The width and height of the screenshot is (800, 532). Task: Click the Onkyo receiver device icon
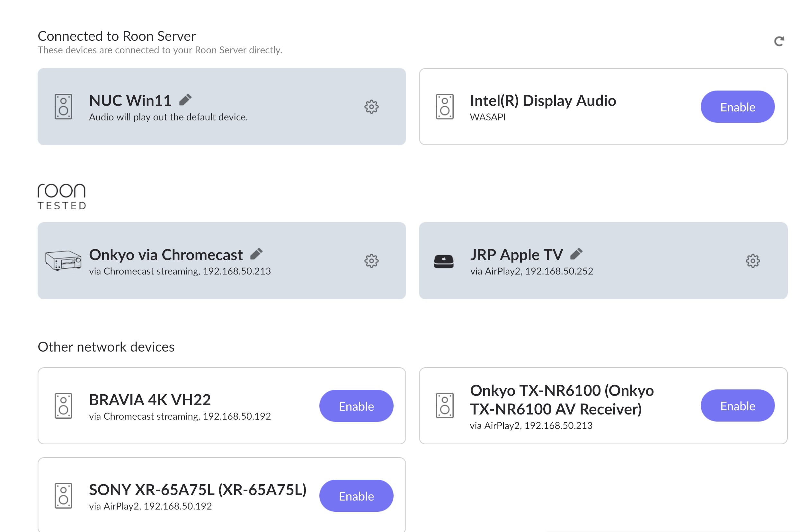click(64, 260)
